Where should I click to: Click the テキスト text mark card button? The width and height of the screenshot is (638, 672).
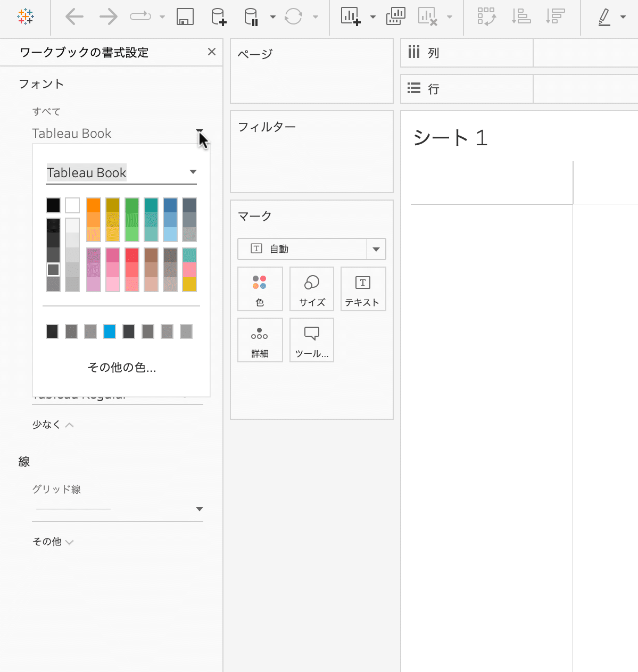click(363, 289)
